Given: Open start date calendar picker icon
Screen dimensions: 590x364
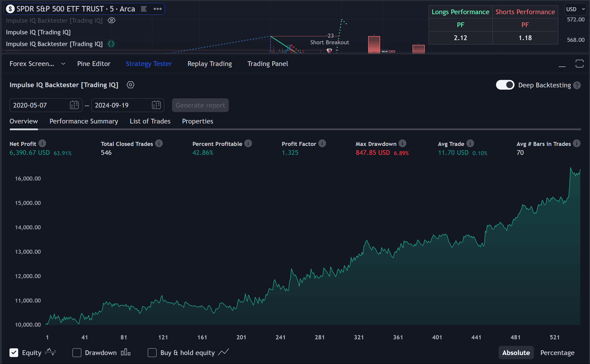Looking at the screenshot, I should pyautogui.click(x=74, y=105).
